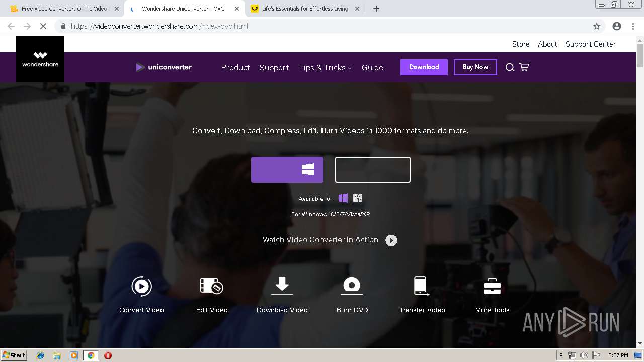Close the Wondershare UniConverter tab
The image size is (644, 362).
tap(237, 9)
